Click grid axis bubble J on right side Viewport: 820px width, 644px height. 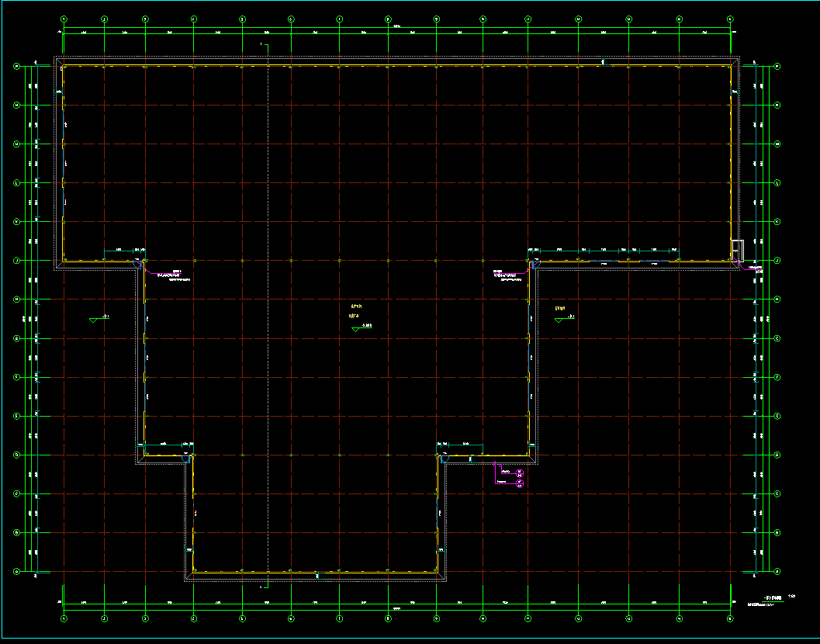pos(777,260)
